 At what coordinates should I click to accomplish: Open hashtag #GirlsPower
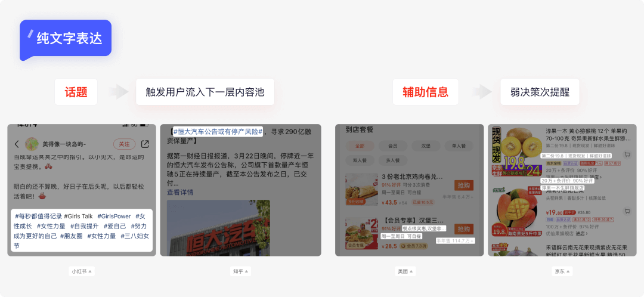tap(114, 216)
